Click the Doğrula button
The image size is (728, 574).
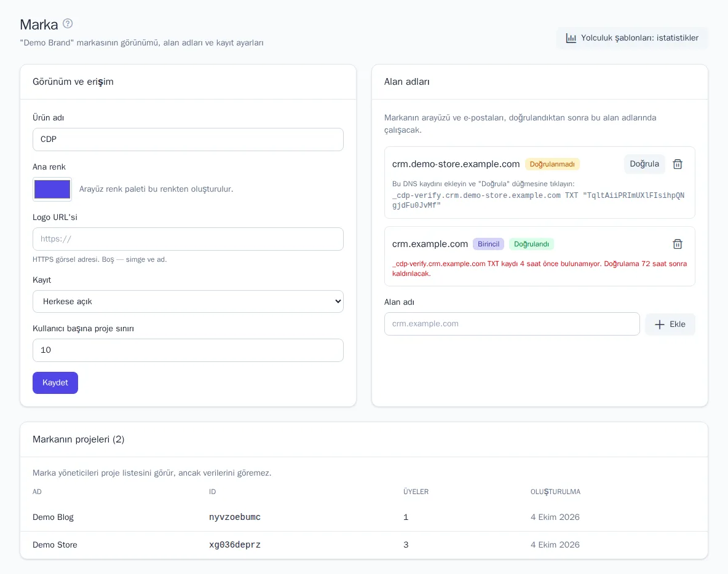click(644, 164)
